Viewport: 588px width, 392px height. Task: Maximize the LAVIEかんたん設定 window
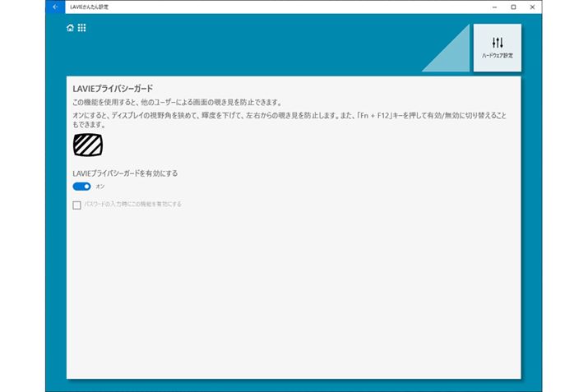coord(513,7)
